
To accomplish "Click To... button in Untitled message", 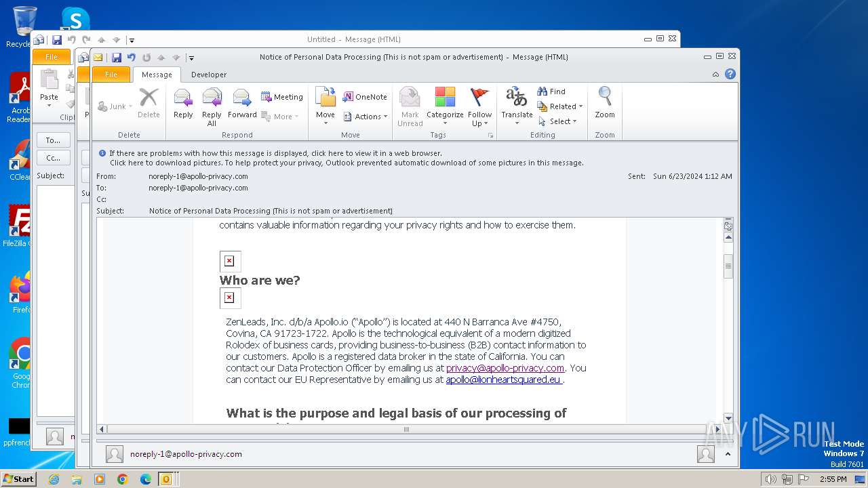I will [53, 140].
